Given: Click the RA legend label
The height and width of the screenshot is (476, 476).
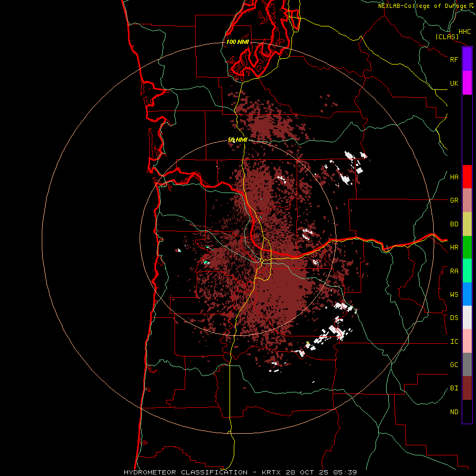Looking at the screenshot, I should click(454, 271).
